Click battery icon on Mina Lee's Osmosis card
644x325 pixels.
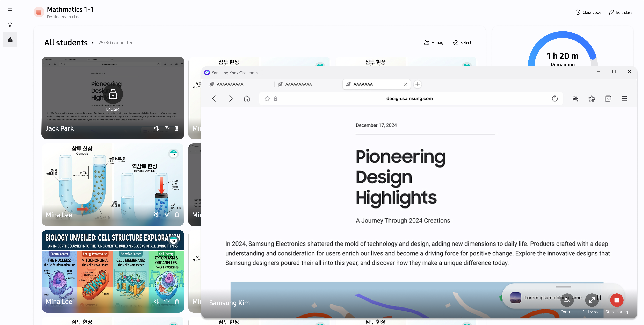click(177, 215)
